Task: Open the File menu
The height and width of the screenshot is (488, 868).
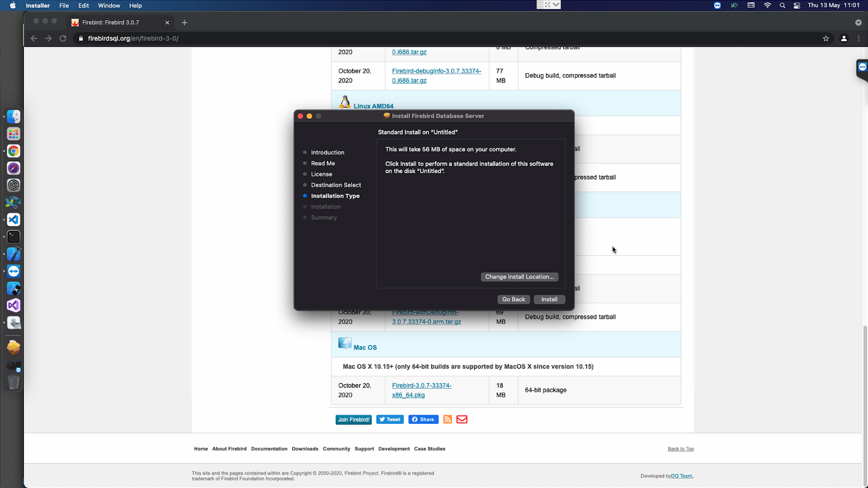Action: 64,5
